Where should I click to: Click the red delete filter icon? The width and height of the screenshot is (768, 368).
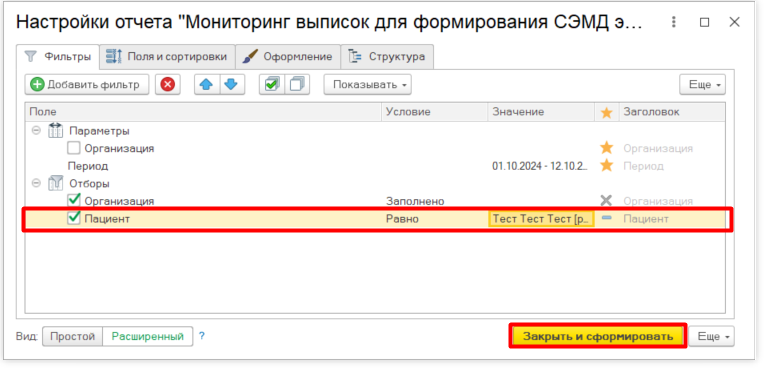click(168, 85)
